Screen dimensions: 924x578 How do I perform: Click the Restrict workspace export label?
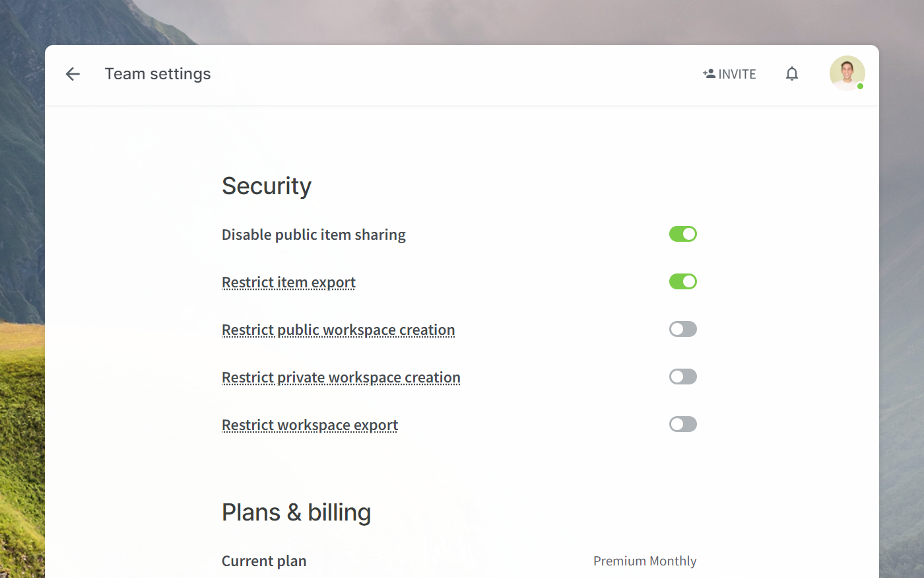point(310,425)
